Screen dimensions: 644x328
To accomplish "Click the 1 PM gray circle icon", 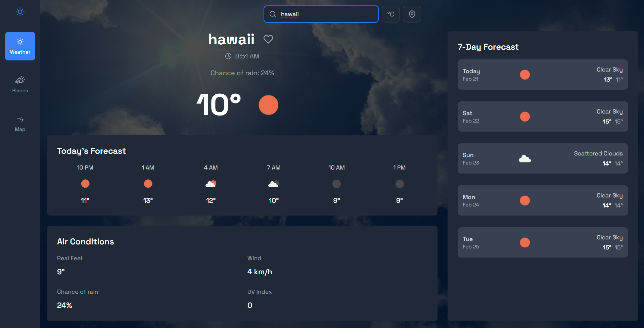I will [400, 184].
